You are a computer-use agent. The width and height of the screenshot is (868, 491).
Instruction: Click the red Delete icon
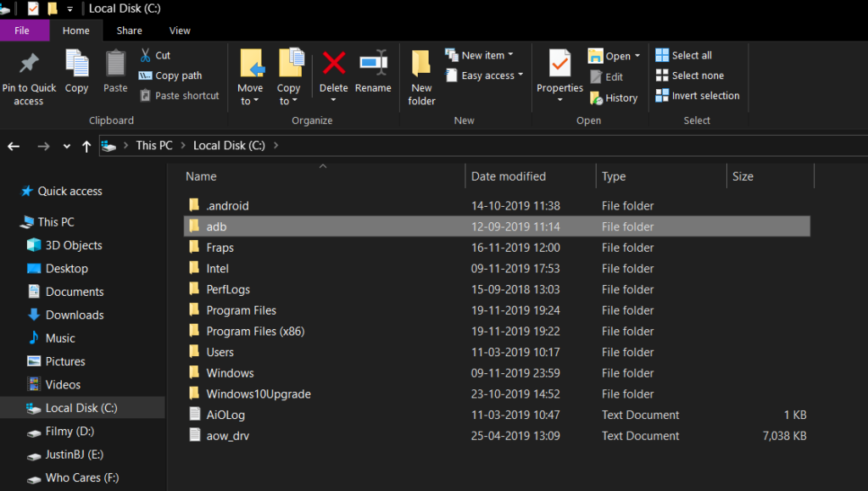click(x=334, y=64)
